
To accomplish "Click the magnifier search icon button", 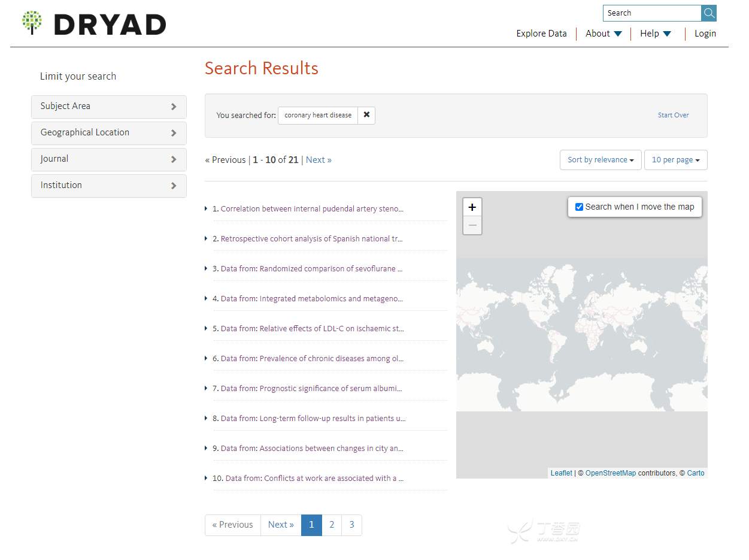I will [x=709, y=13].
